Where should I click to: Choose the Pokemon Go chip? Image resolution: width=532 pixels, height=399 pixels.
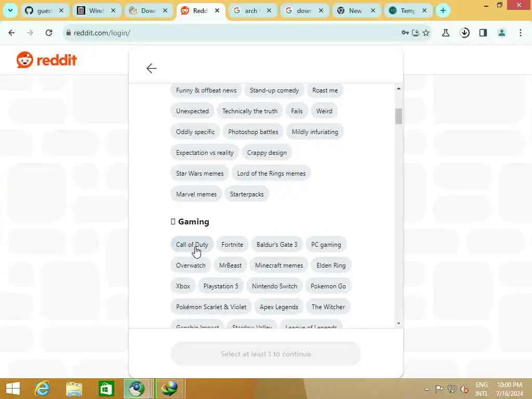[328, 286]
